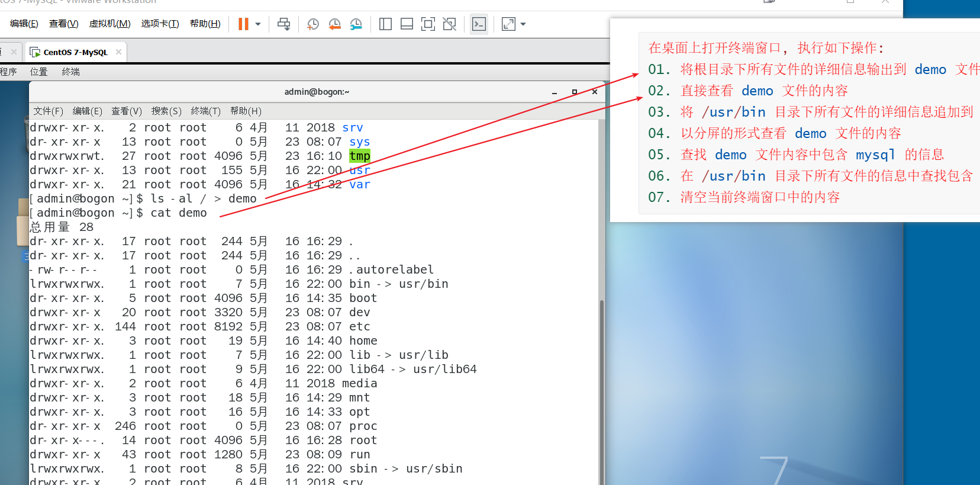Viewport: 980px width, 485px height.
Task: Click the revert to snapshot icon
Action: click(334, 24)
